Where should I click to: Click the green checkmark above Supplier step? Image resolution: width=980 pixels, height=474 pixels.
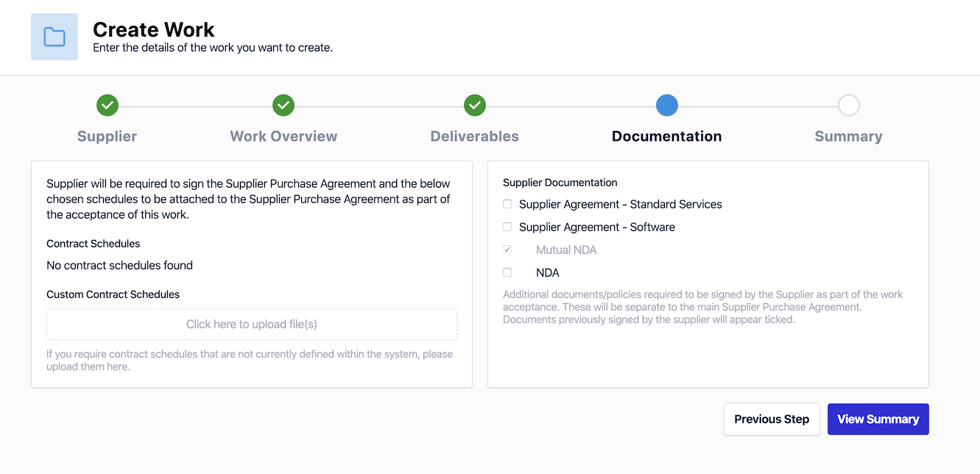[x=107, y=105]
